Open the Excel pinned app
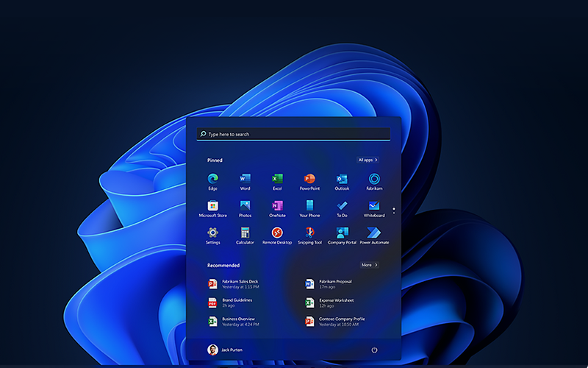Image resolution: width=588 pixels, height=368 pixels. point(277,179)
